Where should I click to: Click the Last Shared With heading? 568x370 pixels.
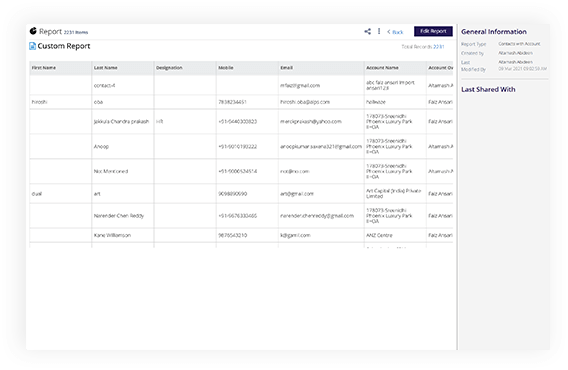(488, 90)
